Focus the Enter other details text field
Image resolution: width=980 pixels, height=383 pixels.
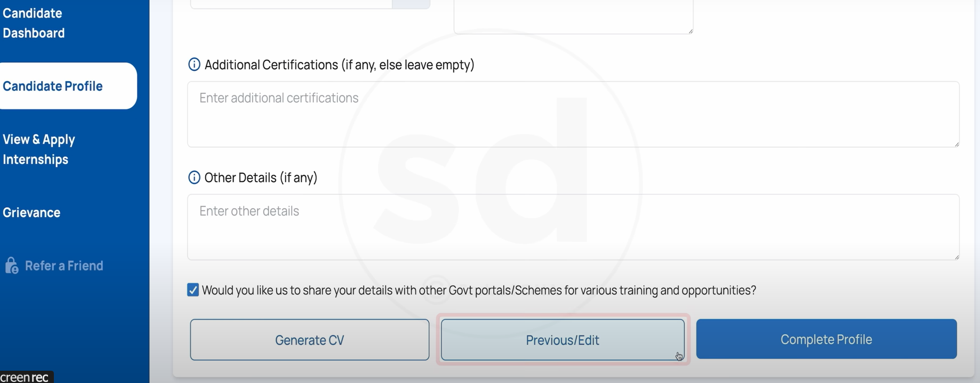(573, 227)
